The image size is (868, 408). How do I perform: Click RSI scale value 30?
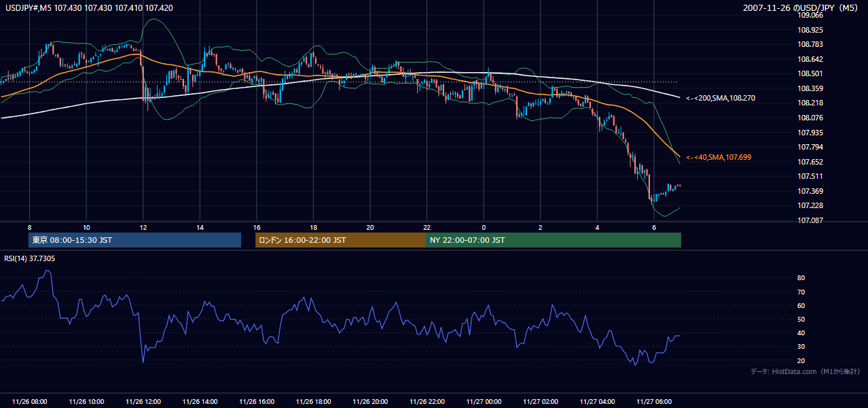pyautogui.click(x=801, y=347)
